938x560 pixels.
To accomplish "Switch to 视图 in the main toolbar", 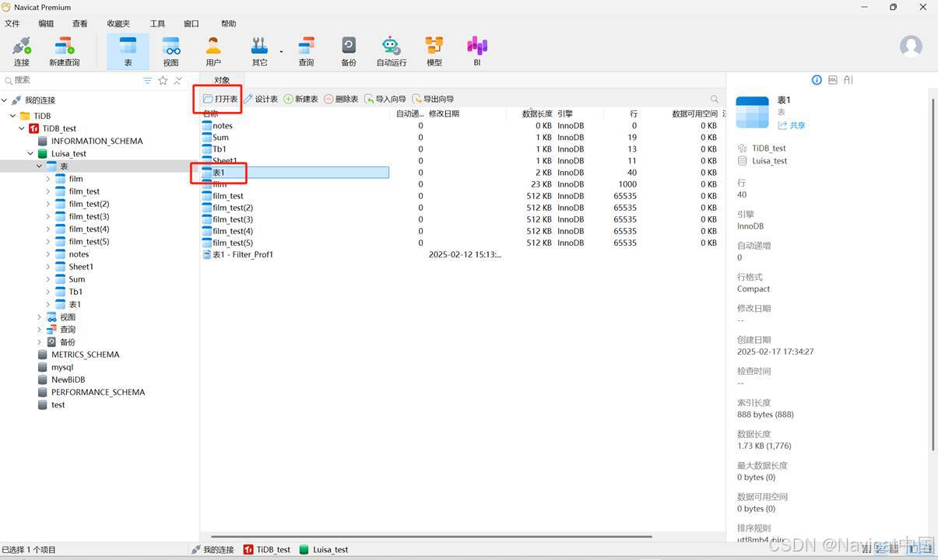I will (x=170, y=51).
